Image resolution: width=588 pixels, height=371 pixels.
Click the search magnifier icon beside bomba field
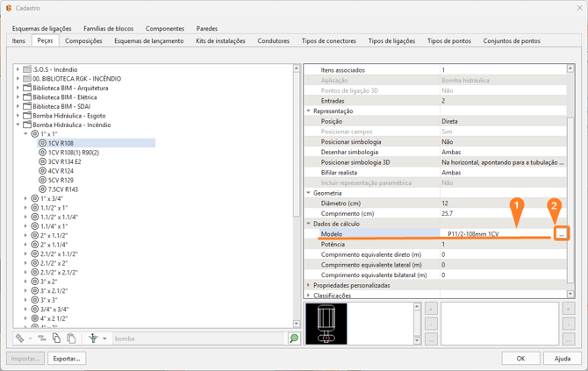point(294,339)
